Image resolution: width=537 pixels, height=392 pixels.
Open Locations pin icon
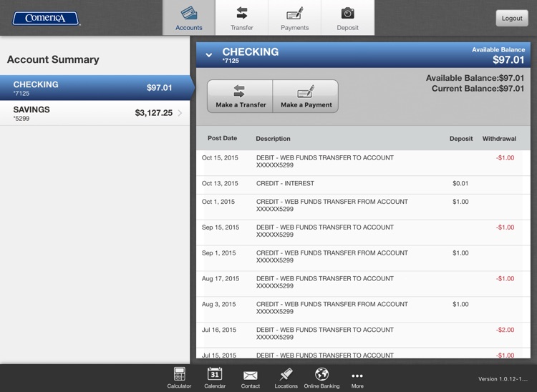point(286,378)
